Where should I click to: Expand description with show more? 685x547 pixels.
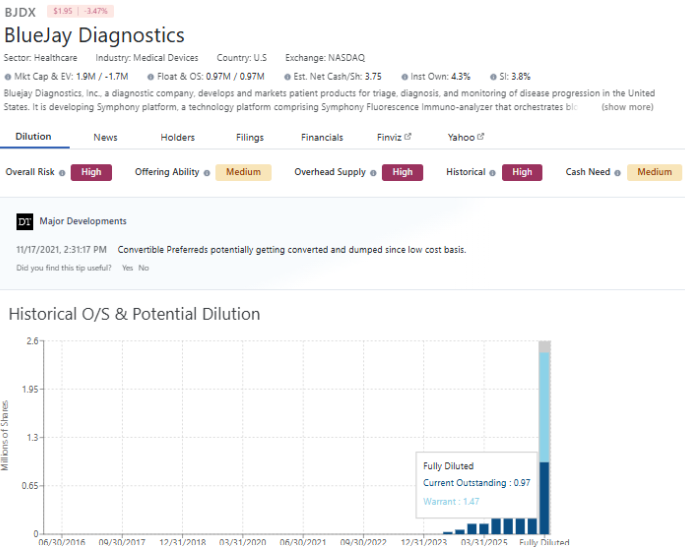[x=627, y=107]
